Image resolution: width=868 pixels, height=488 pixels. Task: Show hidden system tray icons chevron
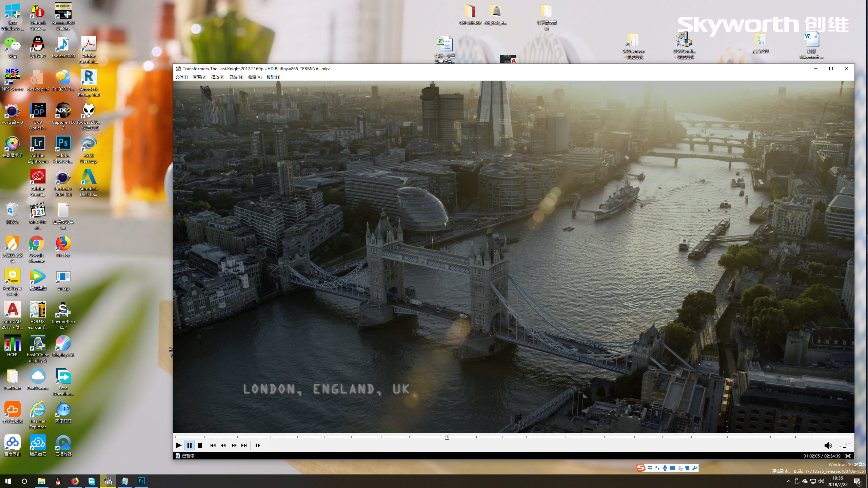pyautogui.click(x=788, y=481)
